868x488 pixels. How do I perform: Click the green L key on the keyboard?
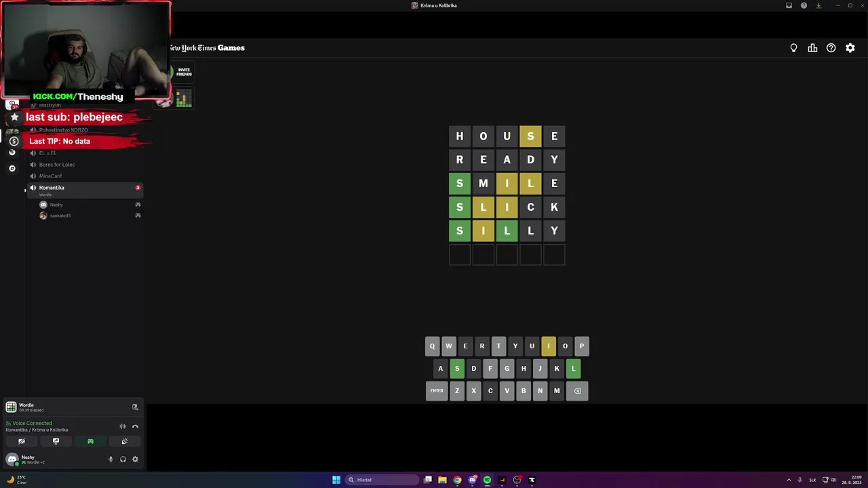pos(573,369)
